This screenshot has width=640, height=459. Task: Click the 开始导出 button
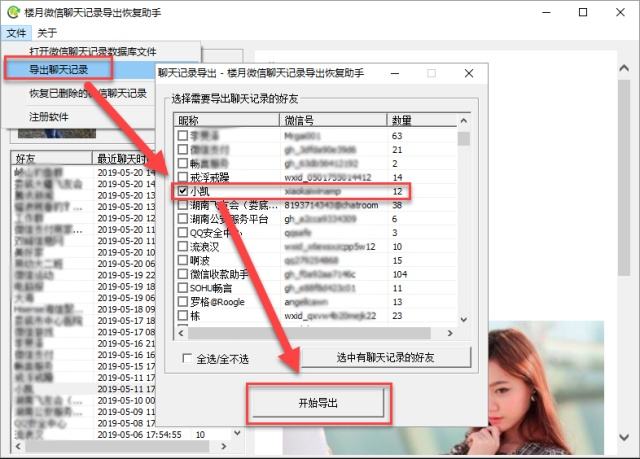click(318, 403)
